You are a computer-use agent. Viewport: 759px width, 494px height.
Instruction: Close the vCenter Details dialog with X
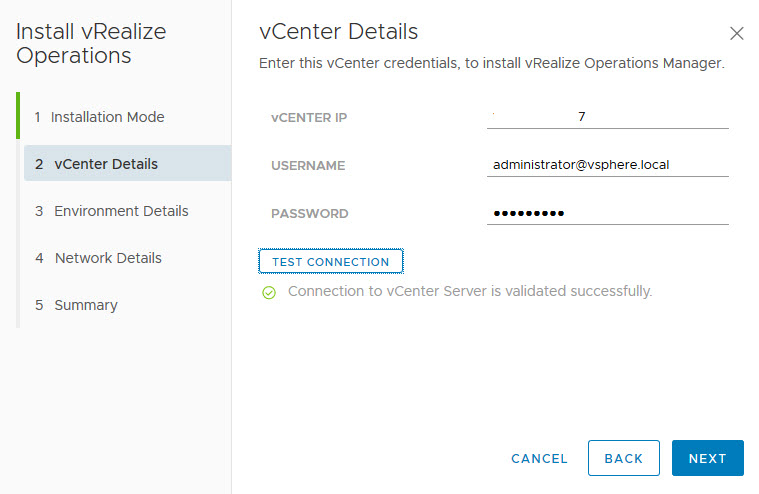[x=737, y=33]
